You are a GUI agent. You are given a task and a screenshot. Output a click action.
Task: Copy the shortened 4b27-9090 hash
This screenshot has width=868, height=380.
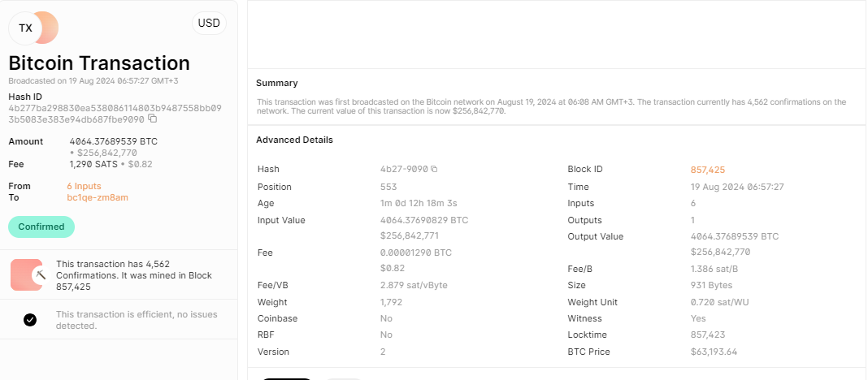(x=434, y=170)
